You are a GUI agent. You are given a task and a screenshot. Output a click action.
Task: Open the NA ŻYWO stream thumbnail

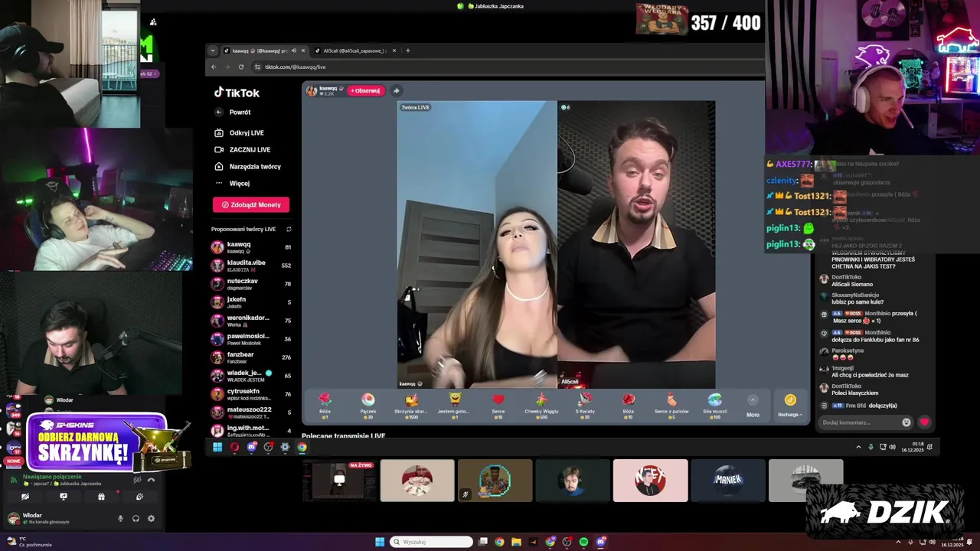339,481
